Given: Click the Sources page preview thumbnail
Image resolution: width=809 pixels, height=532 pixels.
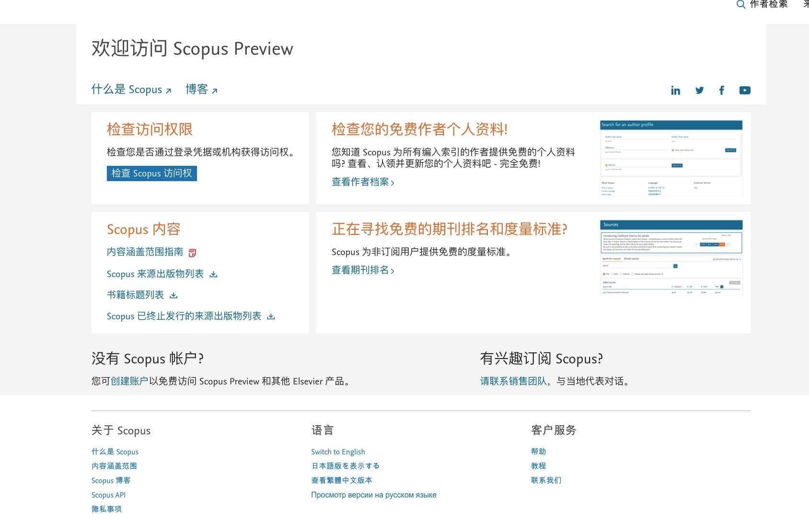Looking at the screenshot, I should [671, 258].
